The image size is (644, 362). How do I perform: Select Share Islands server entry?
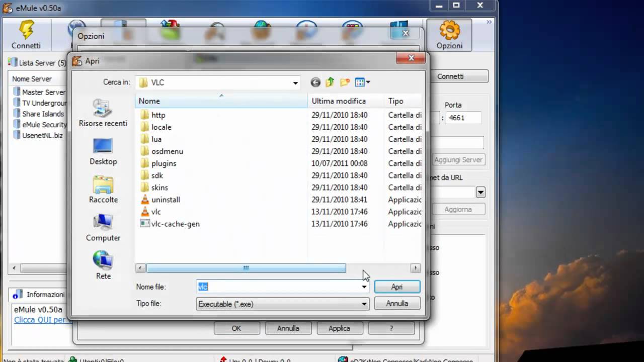(x=39, y=114)
